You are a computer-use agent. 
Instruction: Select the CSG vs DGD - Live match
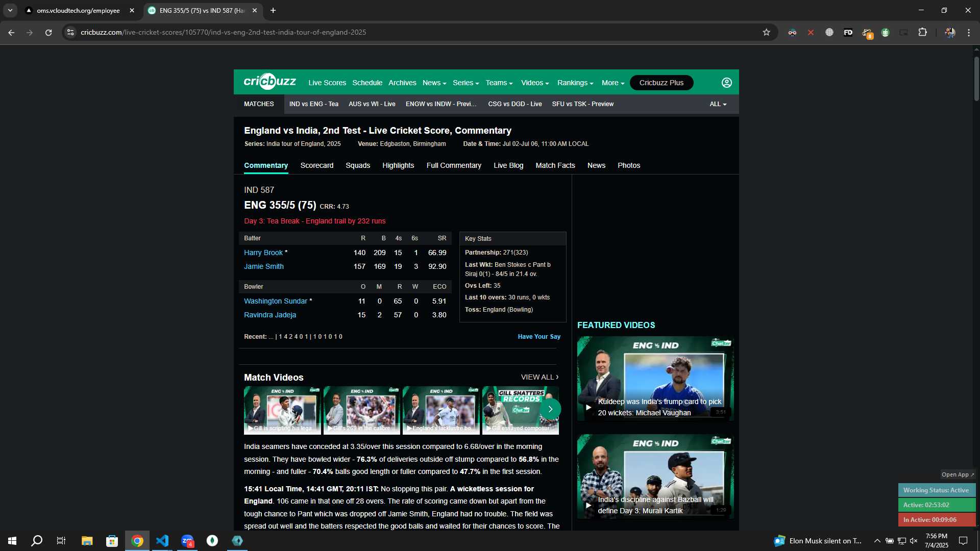pyautogui.click(x=515, y=104)
